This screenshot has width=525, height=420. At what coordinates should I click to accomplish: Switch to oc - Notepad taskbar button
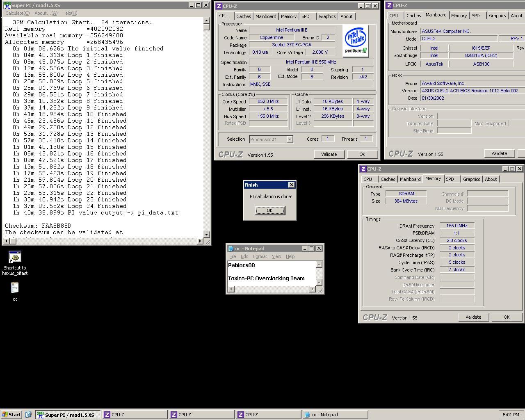[335, 415]
